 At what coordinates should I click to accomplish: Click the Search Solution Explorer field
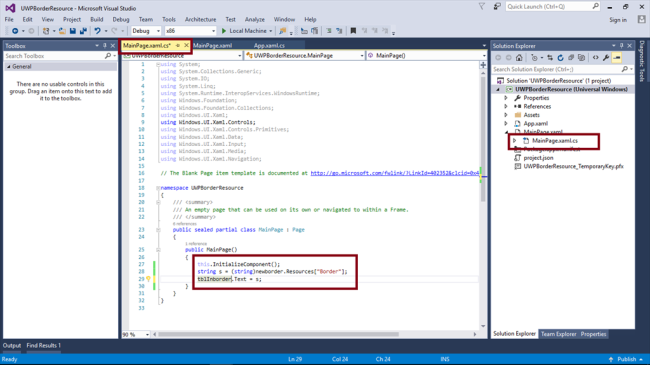pos(558,69)
